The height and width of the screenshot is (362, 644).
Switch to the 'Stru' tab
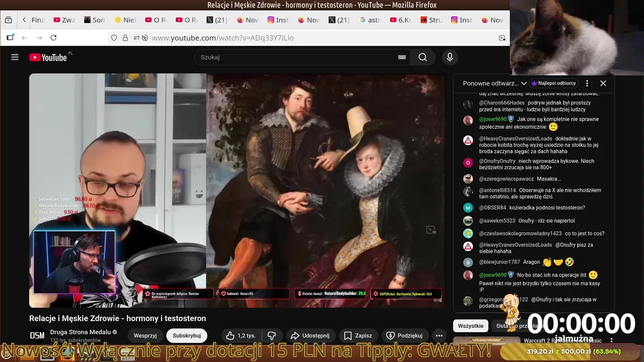(432, 20)
